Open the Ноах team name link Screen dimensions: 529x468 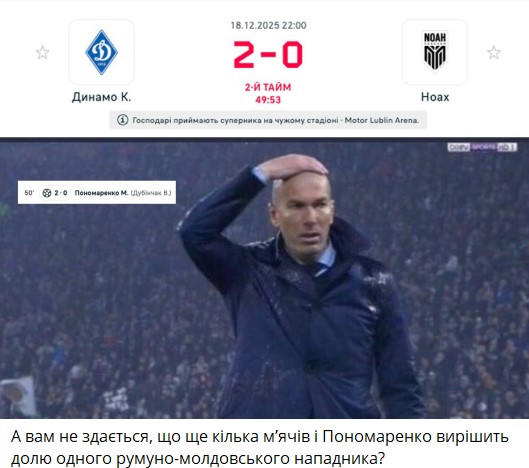point(435,97)
